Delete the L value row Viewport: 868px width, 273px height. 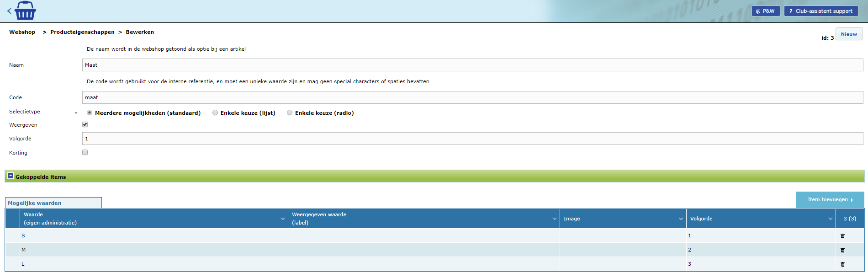point(842,264)
